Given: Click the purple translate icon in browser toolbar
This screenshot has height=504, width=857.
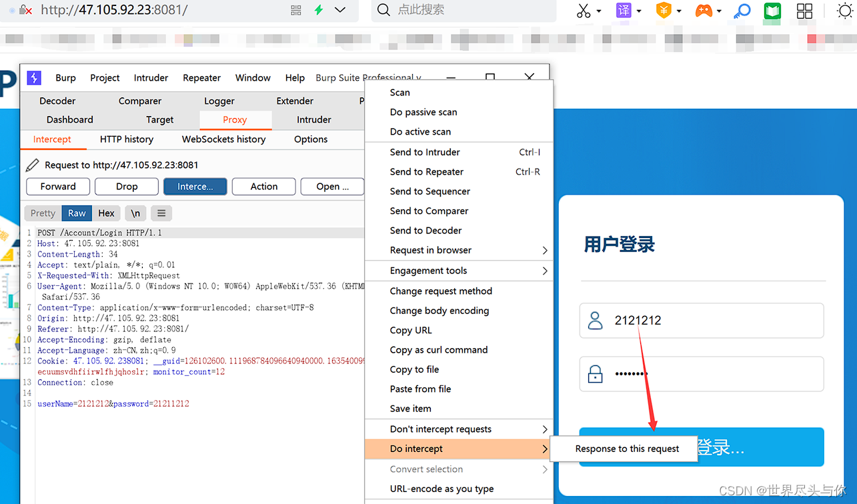Looking at the screenshot, I should click(x=624, y=11).
